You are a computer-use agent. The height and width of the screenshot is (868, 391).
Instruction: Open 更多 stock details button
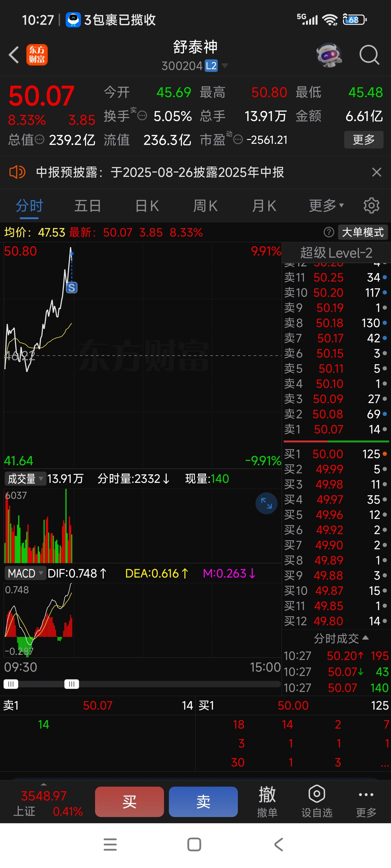[364, 139]
